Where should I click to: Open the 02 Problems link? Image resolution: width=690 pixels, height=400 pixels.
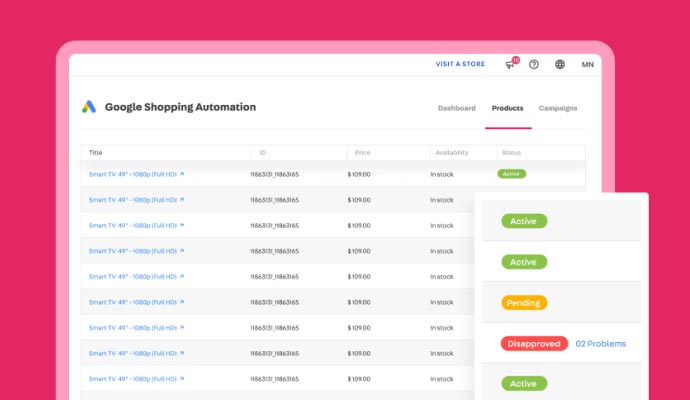pos(601,344)
